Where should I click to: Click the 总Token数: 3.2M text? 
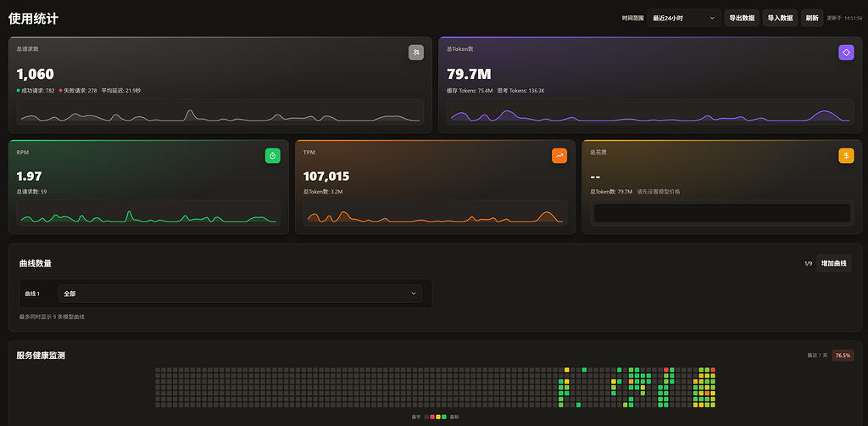coord(323,192)
